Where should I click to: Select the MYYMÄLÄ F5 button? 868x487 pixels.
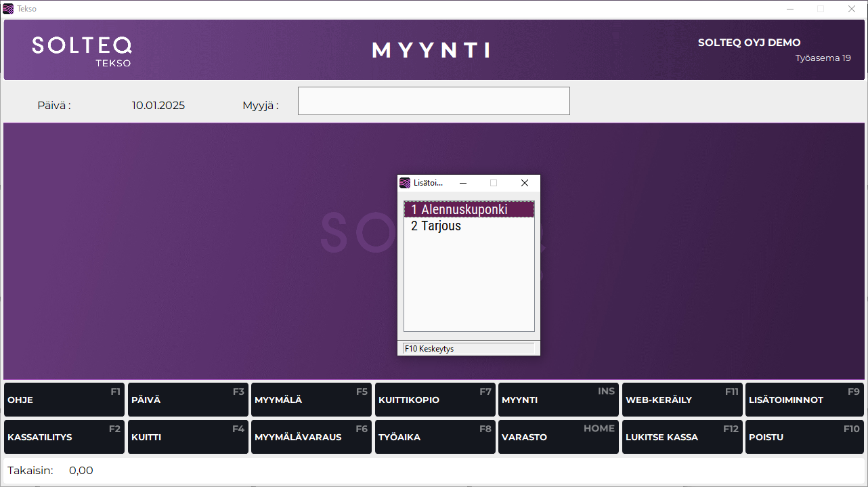311,400
